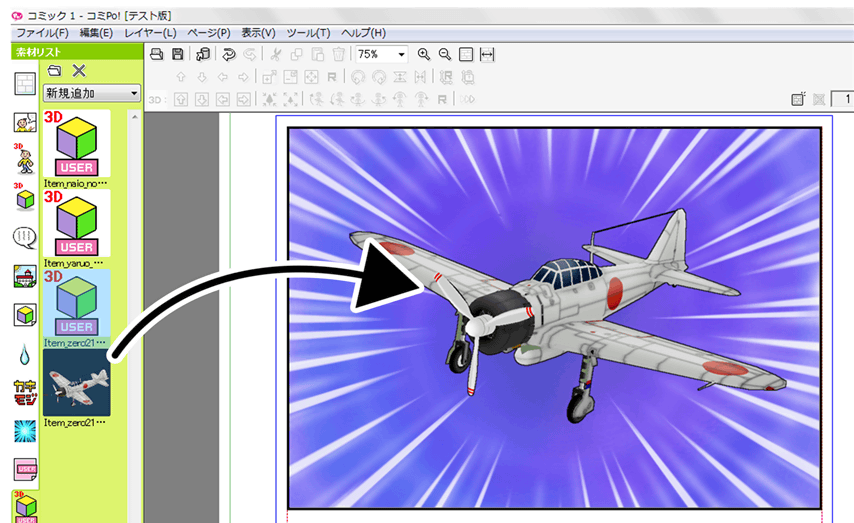Select the panel layout category icon
854x523 pixels.
[x=25, y=84]
